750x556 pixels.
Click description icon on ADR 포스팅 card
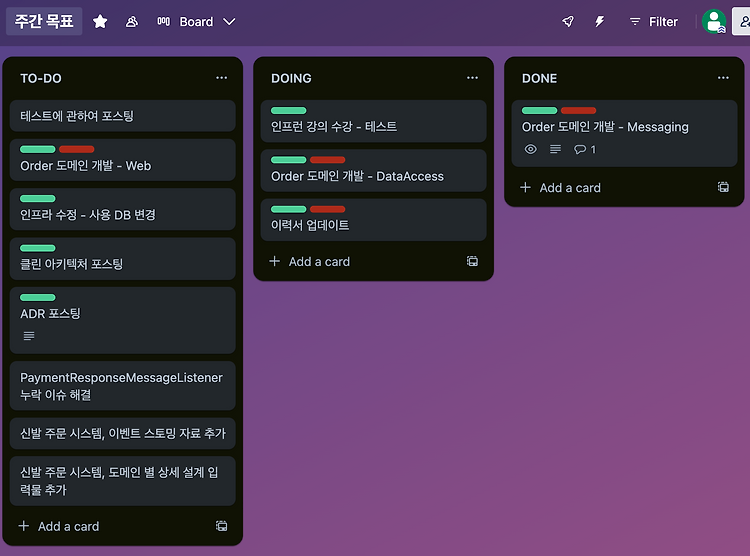29,336
